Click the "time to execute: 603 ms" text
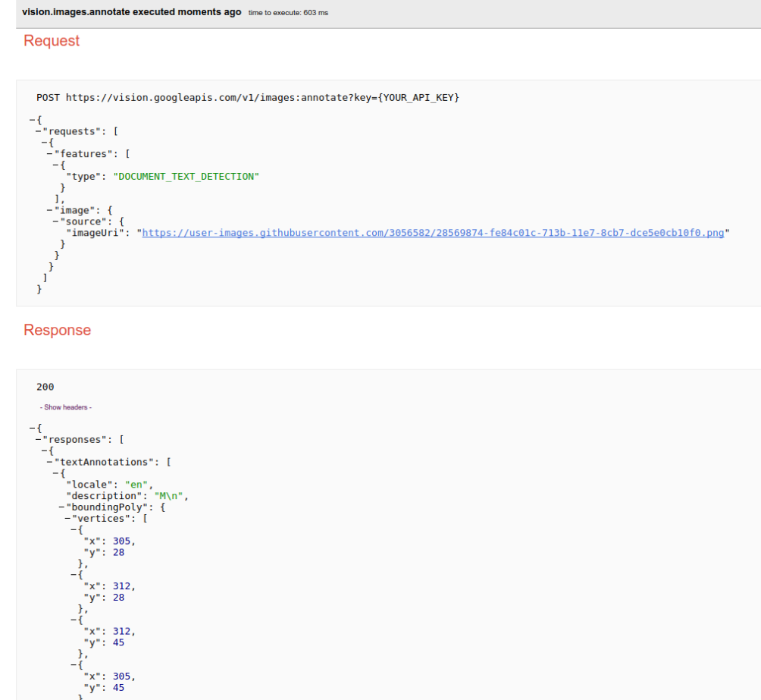 [x=288, y=13]
